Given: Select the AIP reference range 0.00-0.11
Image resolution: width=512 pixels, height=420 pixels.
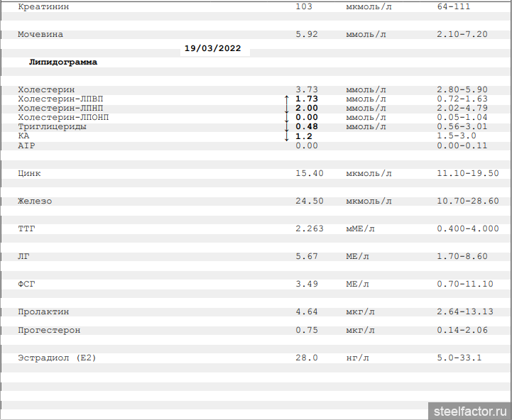Looking at the screenshot, I should click(462, 145).
